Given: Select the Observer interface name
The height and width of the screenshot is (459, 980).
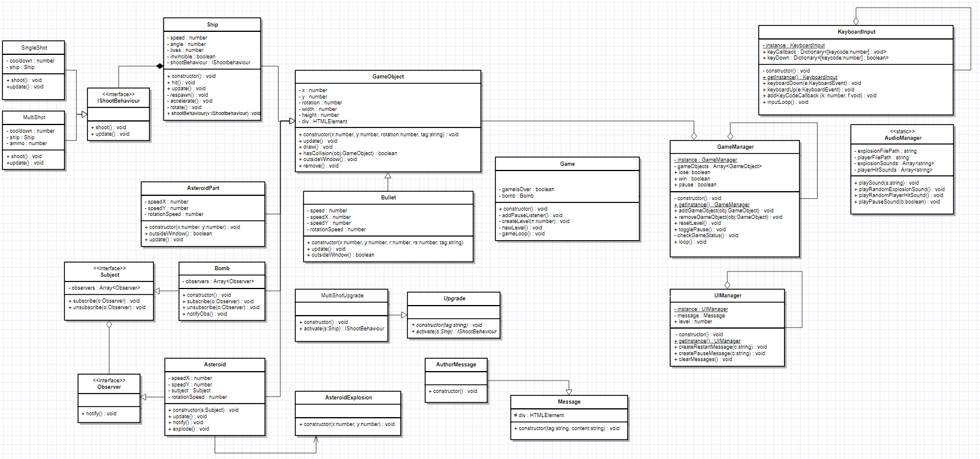Looking at the screenshot, I should (x=109, y=387).
